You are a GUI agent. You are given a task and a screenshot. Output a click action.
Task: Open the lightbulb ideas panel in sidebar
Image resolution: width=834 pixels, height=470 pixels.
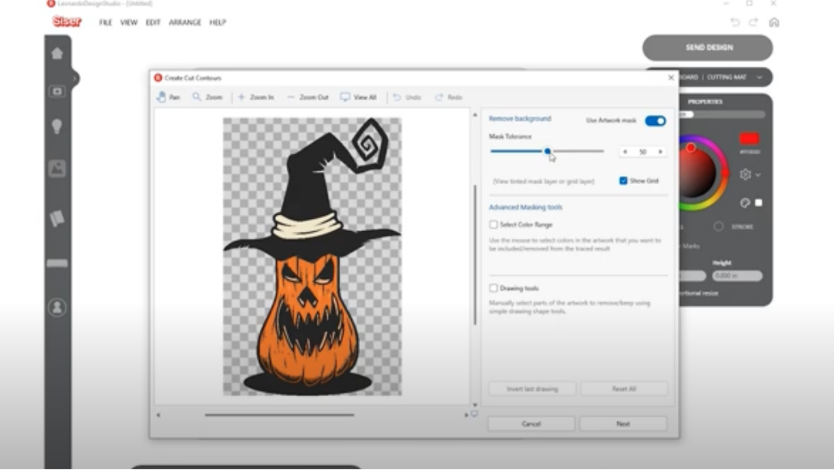pos(57,126)
